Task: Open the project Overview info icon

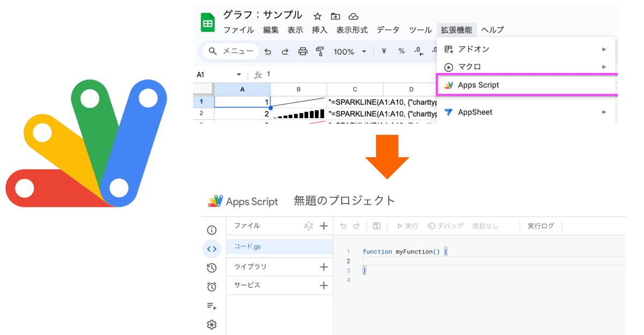Action: [211, 229]
